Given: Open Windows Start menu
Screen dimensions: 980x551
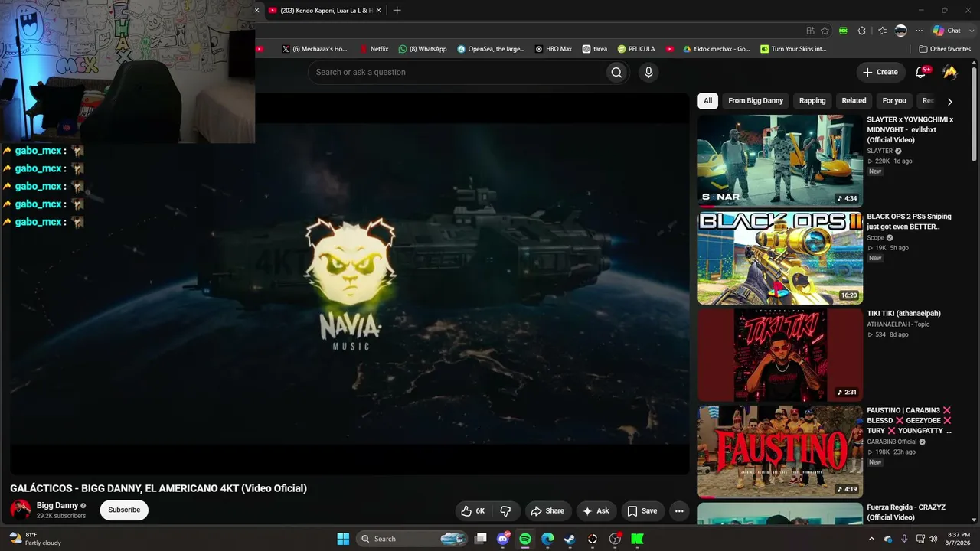Looking at the screenshot, I should coord(343,539).
